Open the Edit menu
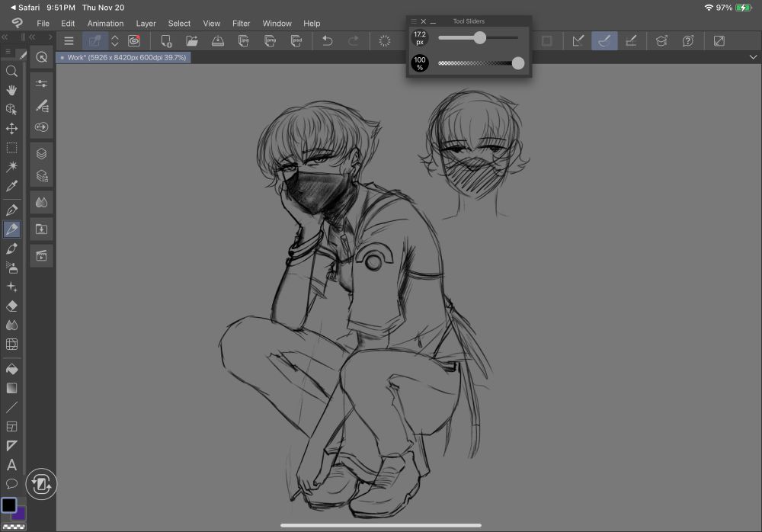762x532 pixels. pos(68,24)
